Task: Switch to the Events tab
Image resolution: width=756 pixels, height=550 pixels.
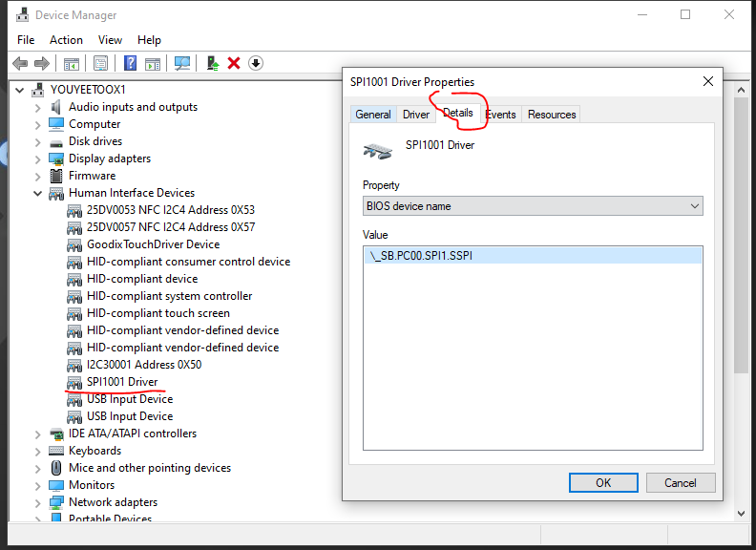Action: 500,115
